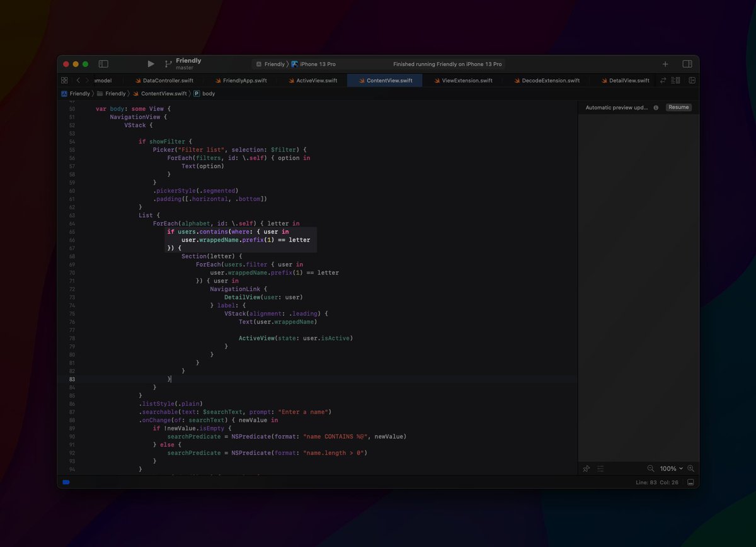Click the plus Library button

point(665,64)
